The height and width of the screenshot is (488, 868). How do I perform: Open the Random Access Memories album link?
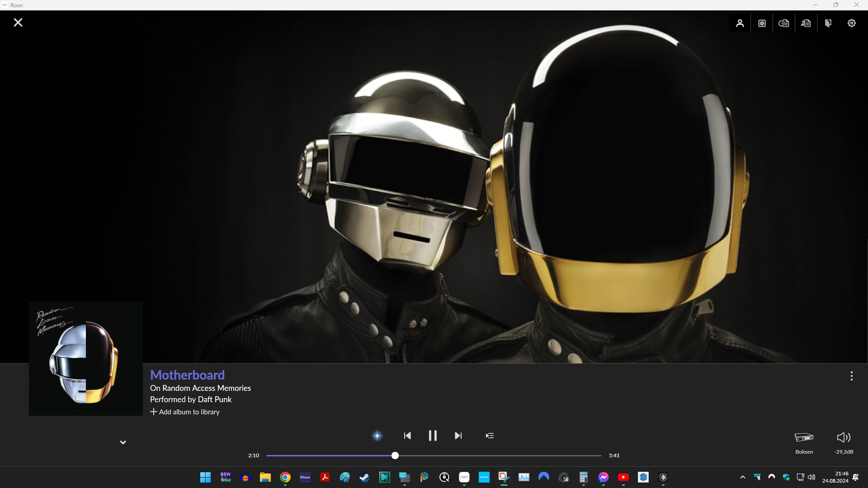[207, 388]
